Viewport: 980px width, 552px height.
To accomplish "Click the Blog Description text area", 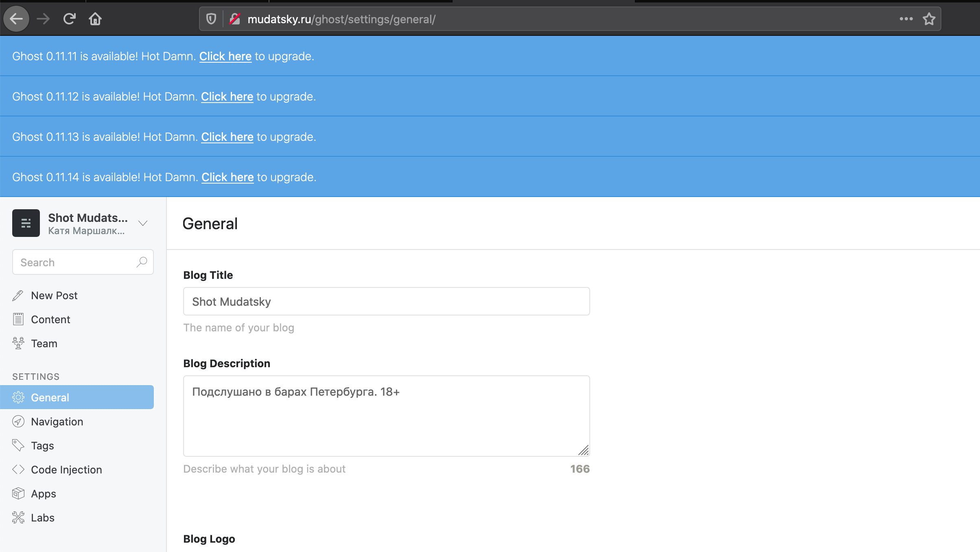I will click(x=386, y=415).
